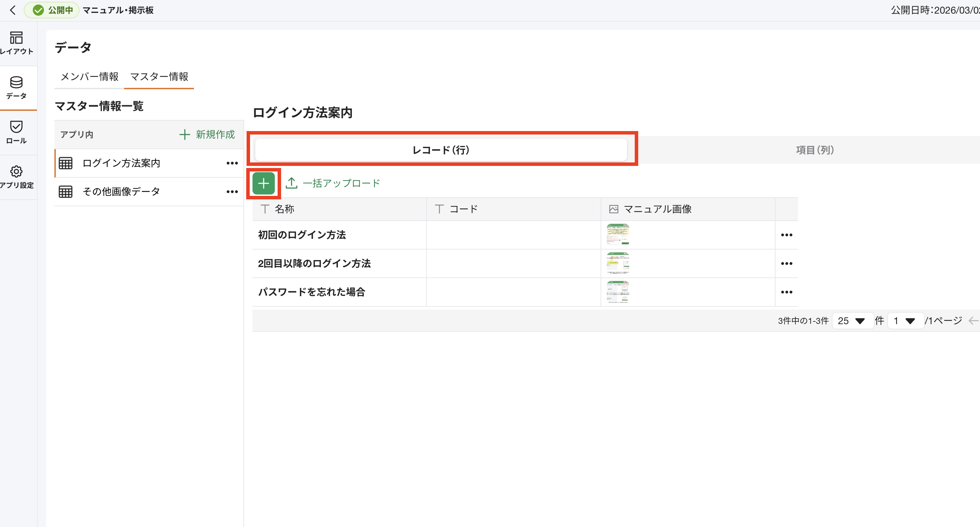980x527 pixels.
Task: Click 新規作成 to create a new master
Action: 207,135
